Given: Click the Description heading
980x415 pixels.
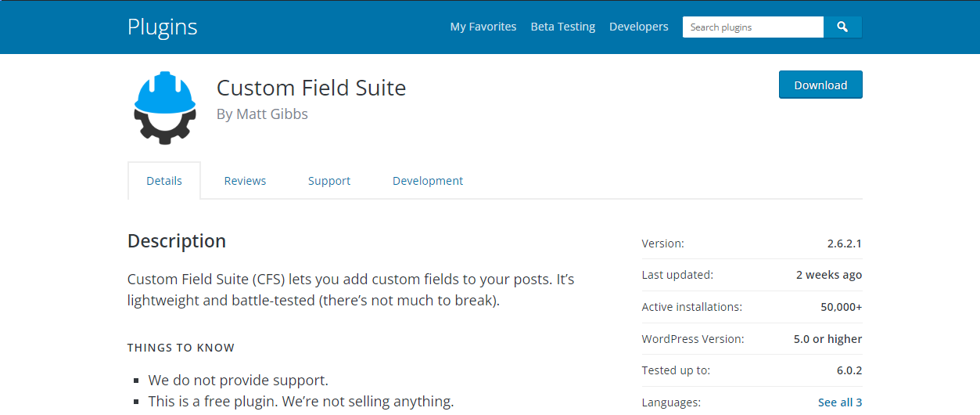Looking at the screenshot, I should [177, 241].
